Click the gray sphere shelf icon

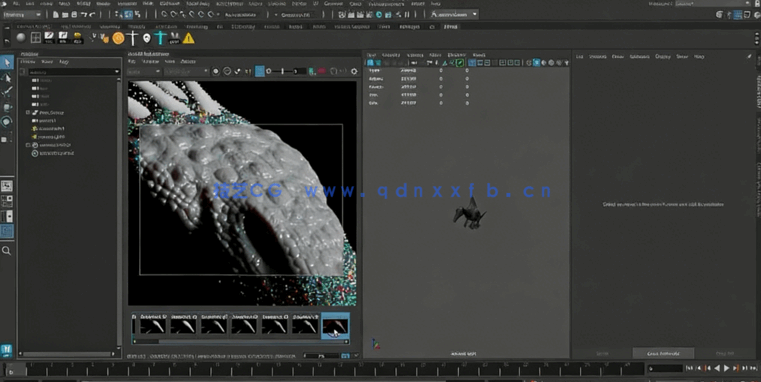point(21,38)
